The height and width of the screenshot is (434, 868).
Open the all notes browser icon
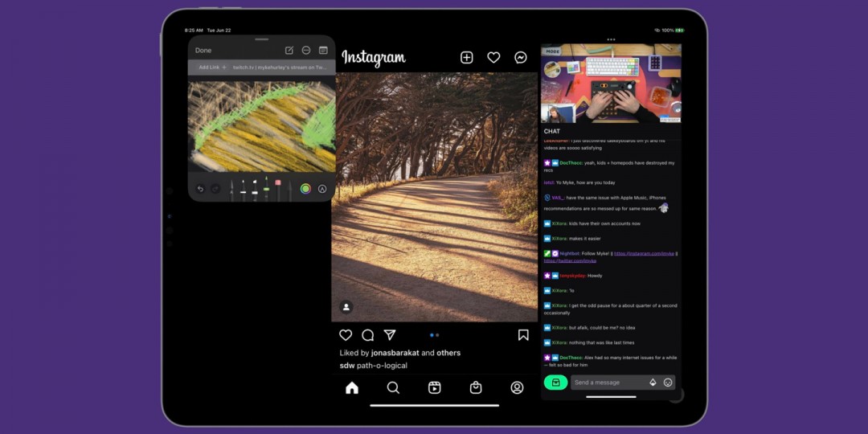pyautogui.click(x=323, y=51)
